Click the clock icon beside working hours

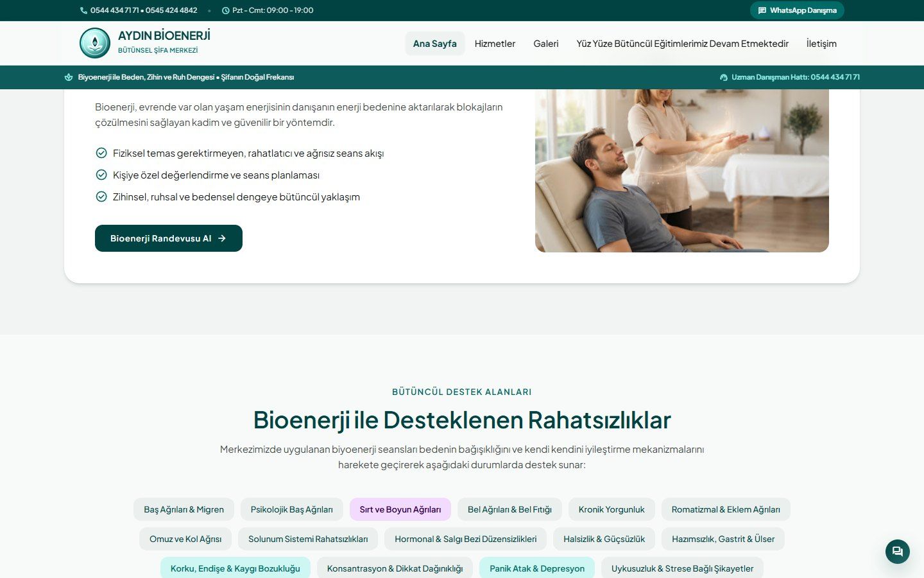point(226,10)
